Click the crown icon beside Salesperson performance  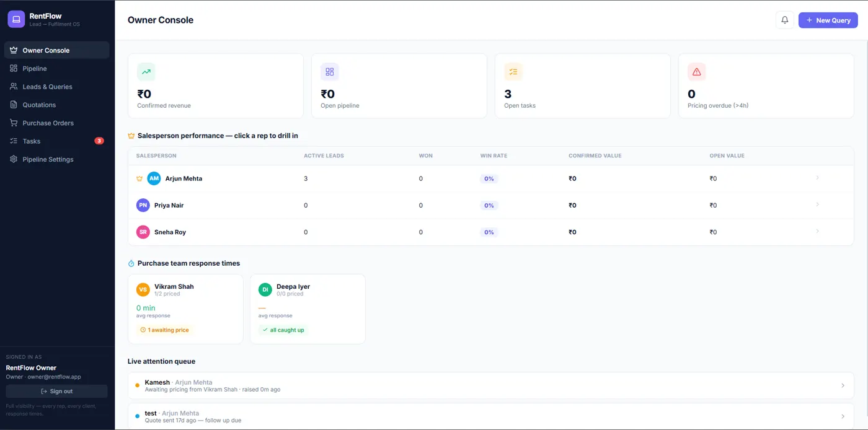(131, 136)
